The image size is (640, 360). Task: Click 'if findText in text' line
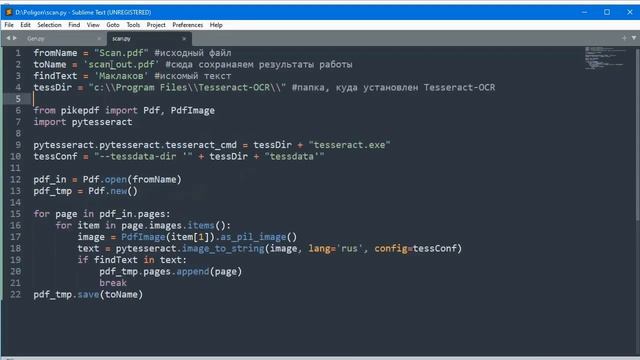(x=132, y=260)
